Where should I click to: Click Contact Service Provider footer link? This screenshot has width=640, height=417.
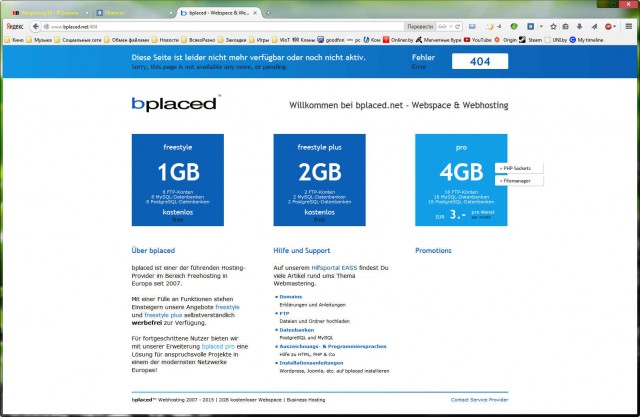(479, 400)
